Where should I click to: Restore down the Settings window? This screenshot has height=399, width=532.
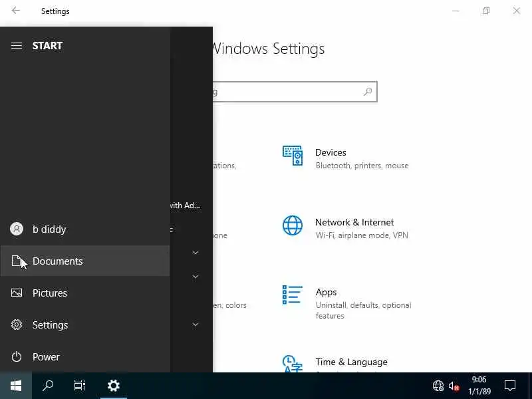pos(486,11)
